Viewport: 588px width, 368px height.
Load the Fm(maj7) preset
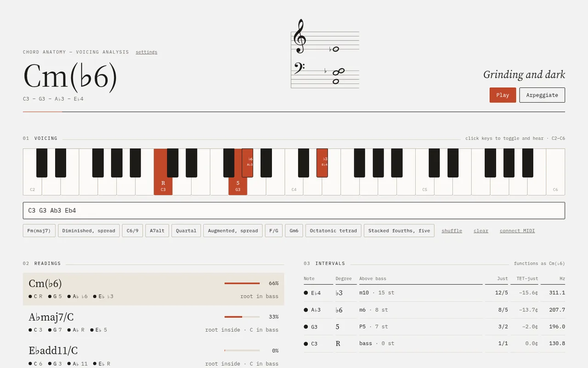(x=39, y=230)
